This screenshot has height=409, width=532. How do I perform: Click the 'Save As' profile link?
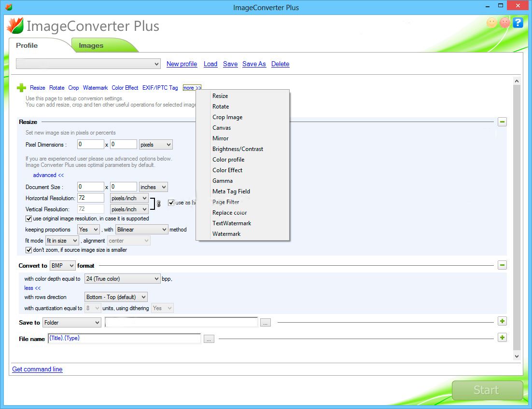pyautogui.click(x=254, y=64)
